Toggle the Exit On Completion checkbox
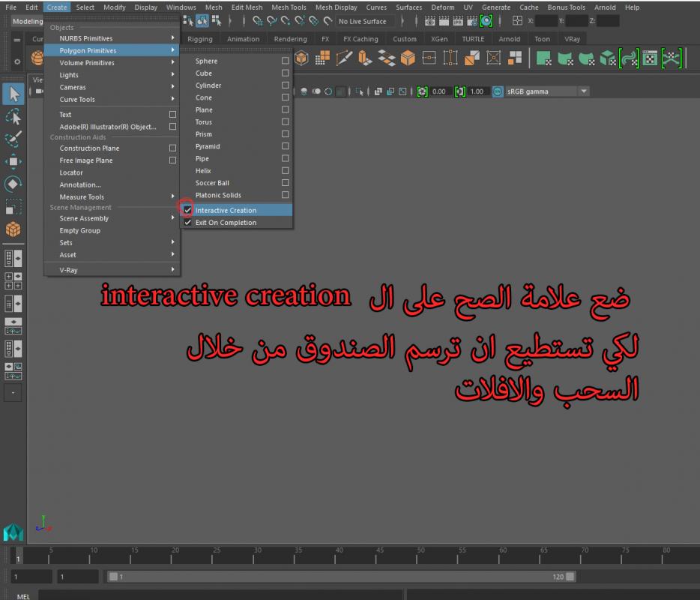Screen dimensions: 700x600 click(x=187, y=223)
